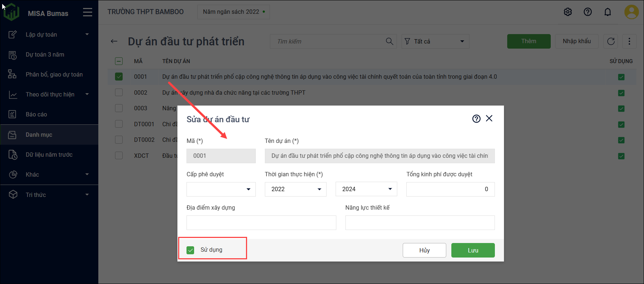This screenshot has height=284, width=644.
Task: Check the row 0002 selection checkbox
Action: pyautogui.click(x=119, y=92)
